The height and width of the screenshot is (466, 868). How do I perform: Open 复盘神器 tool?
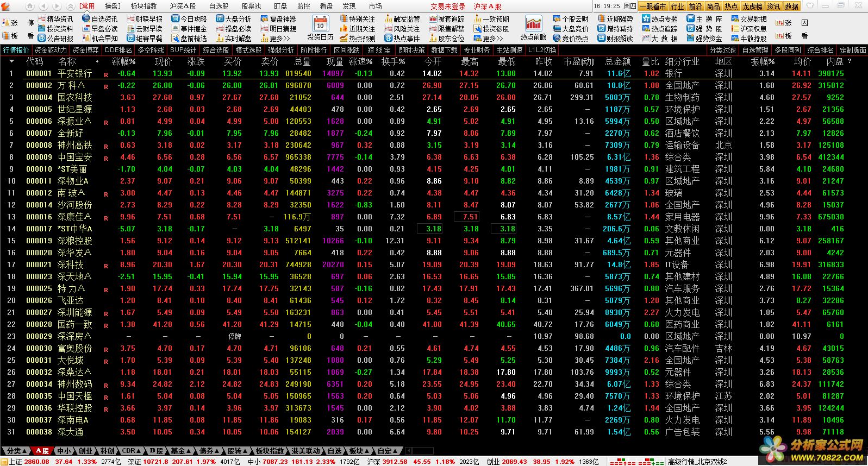278,19
